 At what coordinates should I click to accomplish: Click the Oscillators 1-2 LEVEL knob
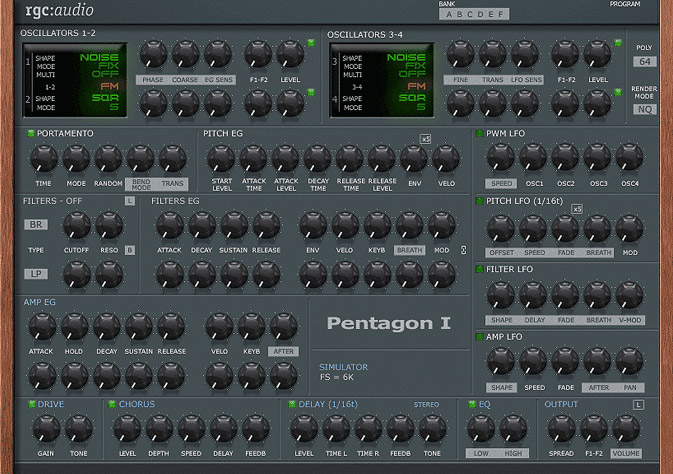click(290, 54)
